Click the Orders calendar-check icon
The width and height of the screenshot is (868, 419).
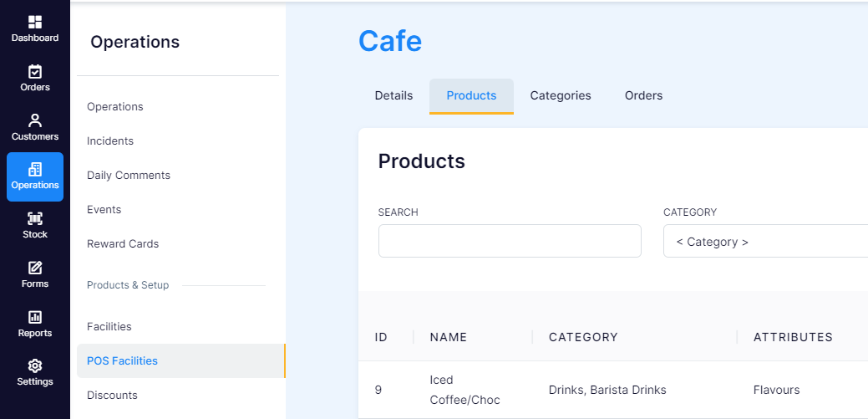(x=35, y=71)
